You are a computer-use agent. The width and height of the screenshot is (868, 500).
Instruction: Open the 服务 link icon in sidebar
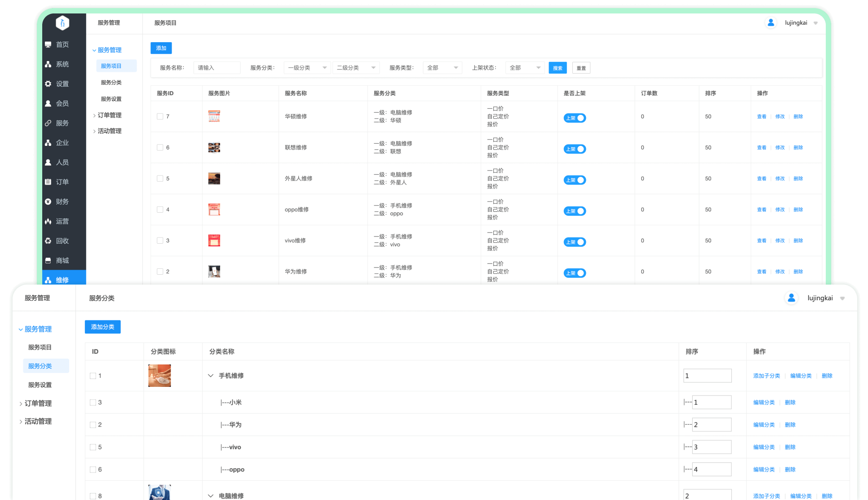48,123
